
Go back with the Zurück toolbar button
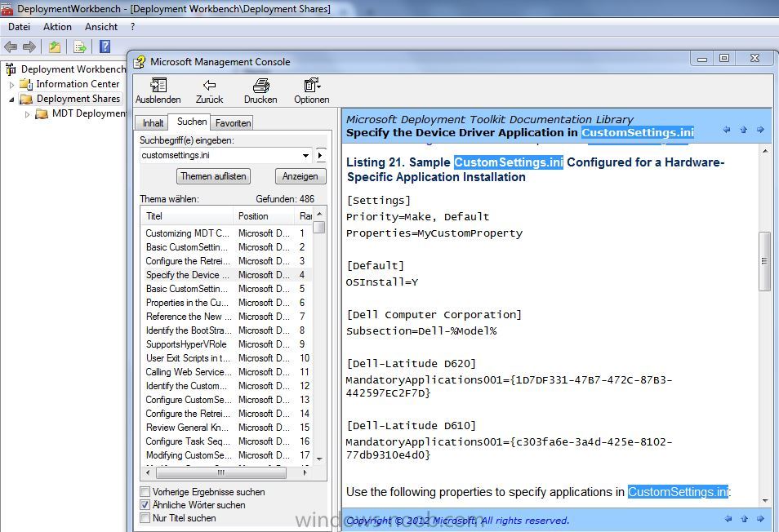coord(210,91)
